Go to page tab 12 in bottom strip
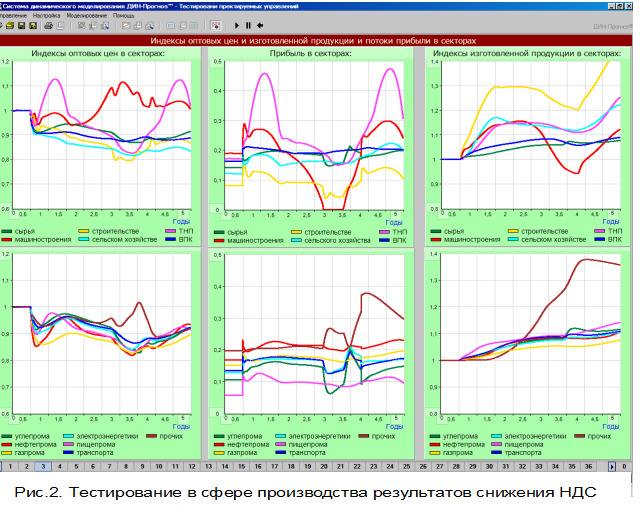This screenshot has width=640, height=518. tap(191, 466)
